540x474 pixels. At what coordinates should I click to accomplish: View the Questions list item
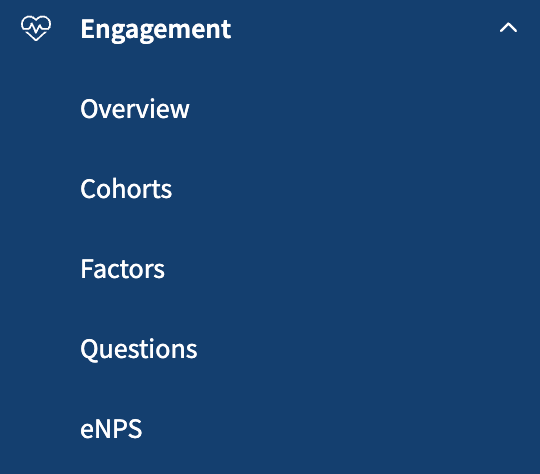(x=139, y=349)
